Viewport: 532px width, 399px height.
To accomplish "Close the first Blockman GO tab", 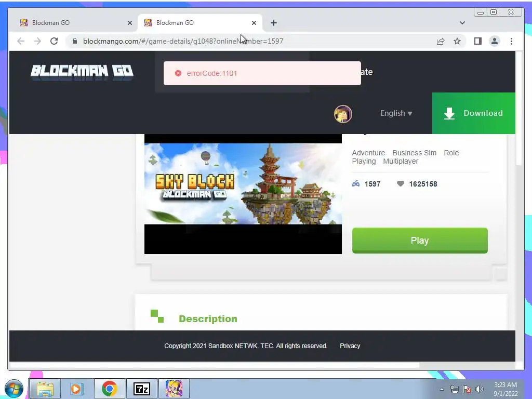I will (x=129, y=23).
